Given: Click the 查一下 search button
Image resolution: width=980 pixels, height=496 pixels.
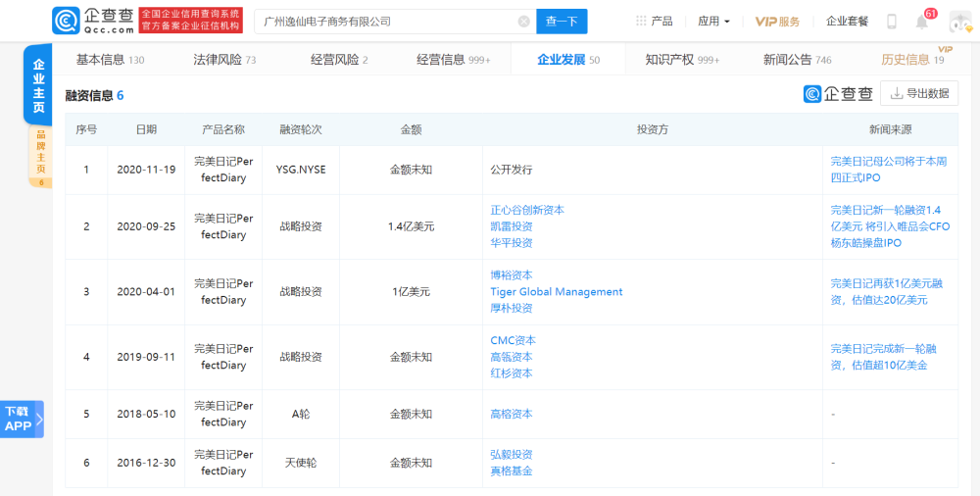Looking at the screenshot, I should tap(562, 22).
